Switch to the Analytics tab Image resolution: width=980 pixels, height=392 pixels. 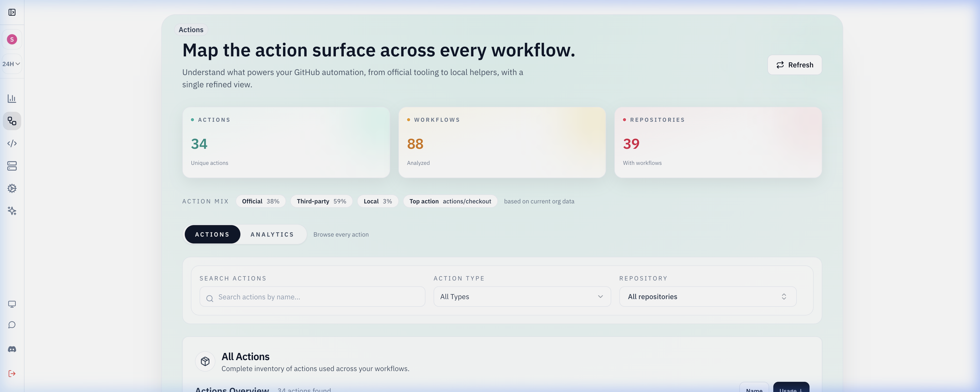[x=272, y=234]
